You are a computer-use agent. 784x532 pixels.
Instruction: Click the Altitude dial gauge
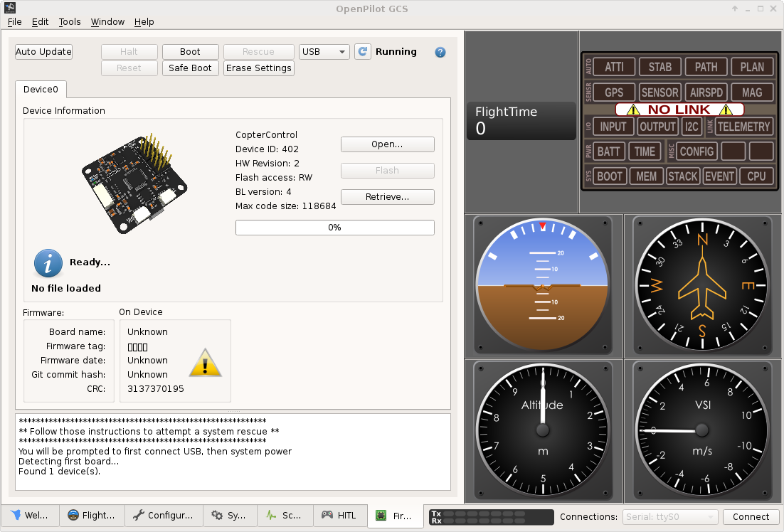543,430
